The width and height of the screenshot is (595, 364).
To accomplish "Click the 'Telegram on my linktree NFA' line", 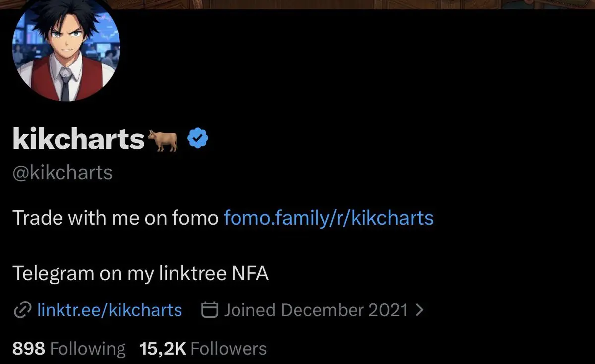I will pos(140,274).
